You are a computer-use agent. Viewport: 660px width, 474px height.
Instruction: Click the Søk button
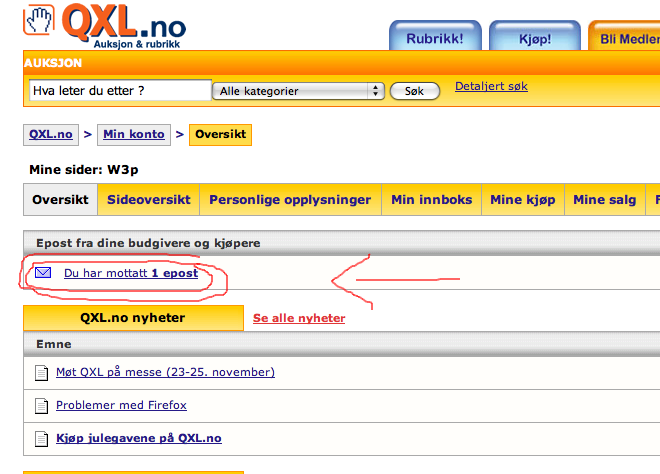coord(415,91)
